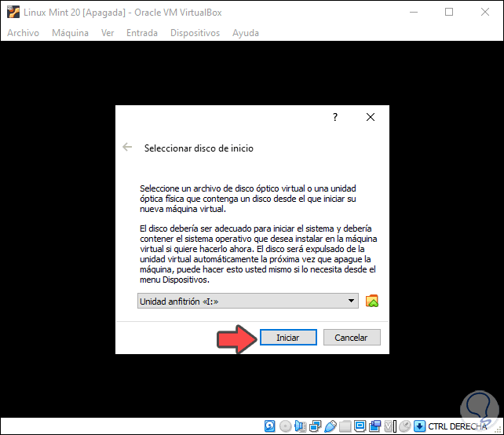Open the Máquina menu
Image resolution: width=504 pixels, height=435 pixels.
pyautogui.click(x=70, y=33)
